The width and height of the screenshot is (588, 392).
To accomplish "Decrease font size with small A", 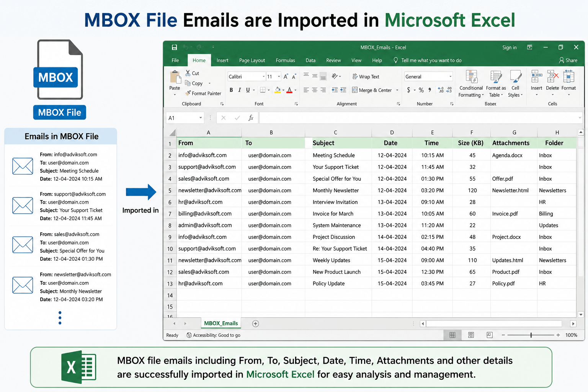I will coord(294,77).
